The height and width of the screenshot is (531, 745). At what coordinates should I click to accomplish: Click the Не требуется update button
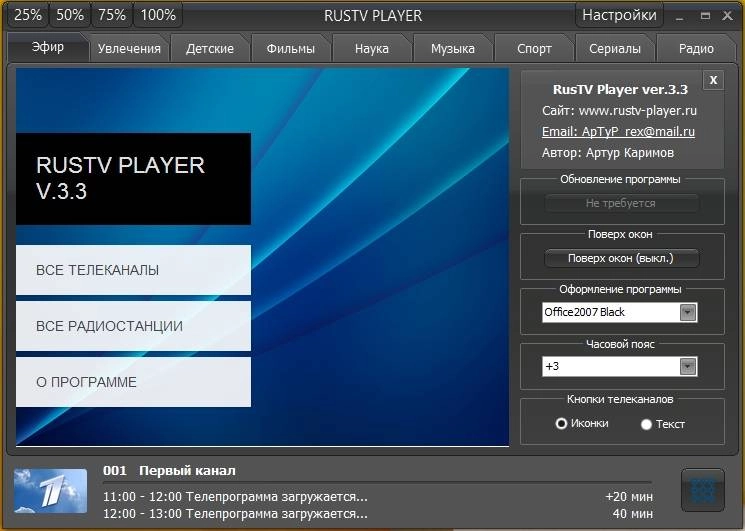(x=621, y=203)
